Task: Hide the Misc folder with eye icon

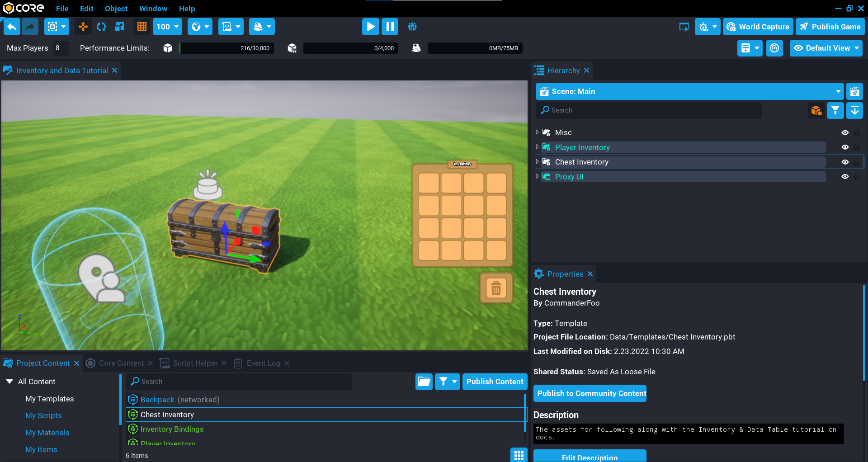Action: pyautogui.click(x=844, y=132)
